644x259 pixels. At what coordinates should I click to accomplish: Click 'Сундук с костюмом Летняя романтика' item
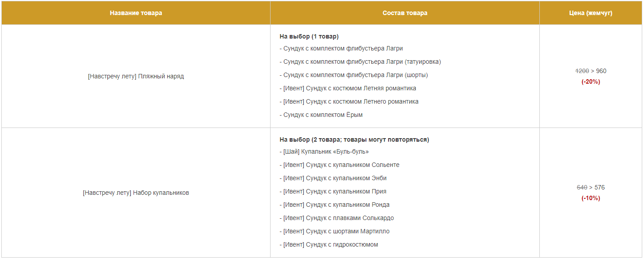(x=349, y=88)
